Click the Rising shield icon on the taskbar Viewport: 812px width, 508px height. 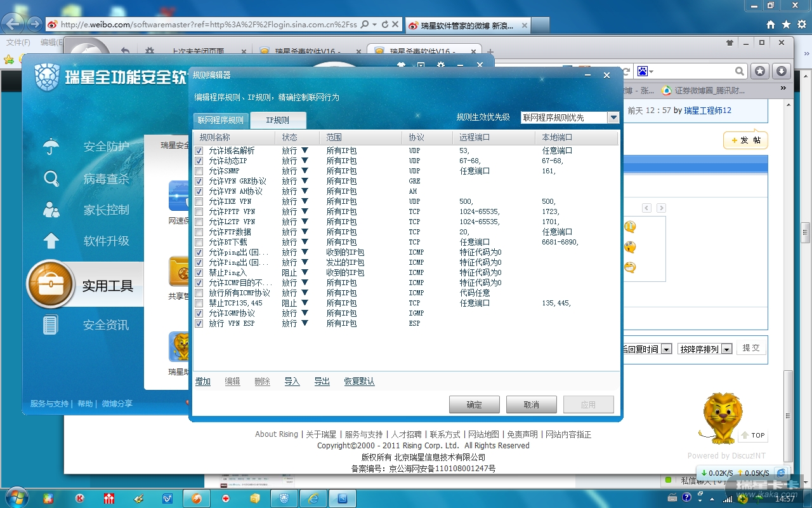[284, 498]
